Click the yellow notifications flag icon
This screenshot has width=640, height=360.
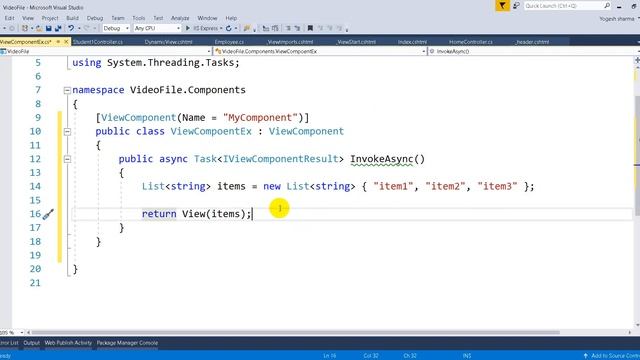[x=502, y=6]
